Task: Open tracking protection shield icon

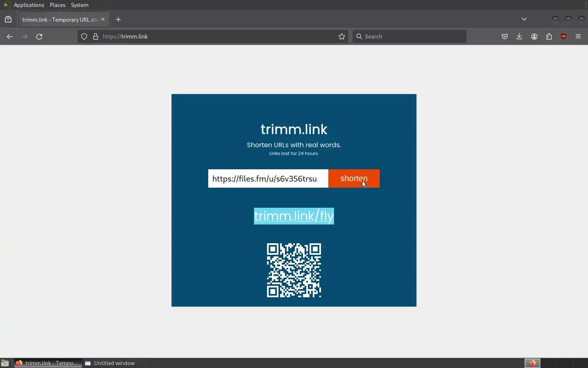Action: coord(84,36)
